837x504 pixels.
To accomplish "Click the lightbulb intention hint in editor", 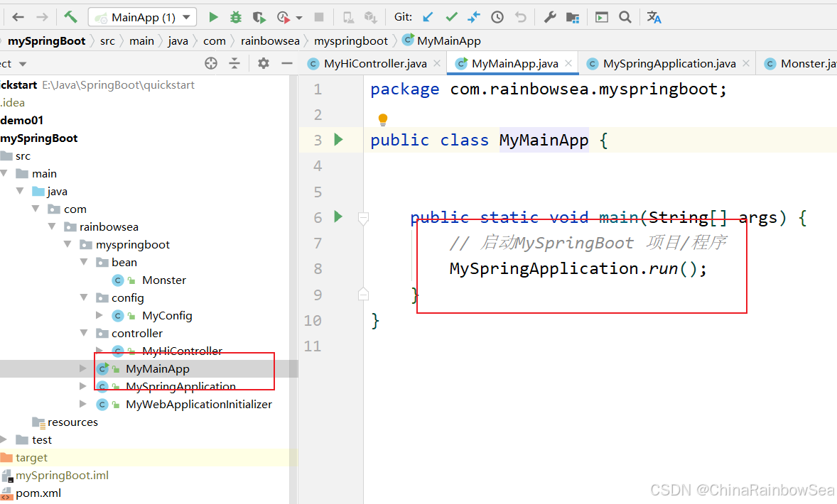I will pos(383,119).
